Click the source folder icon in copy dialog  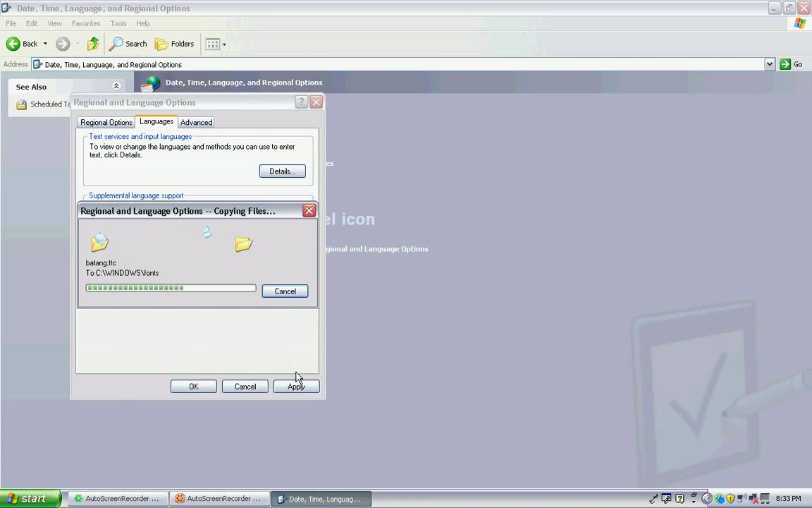click(99, 242)
